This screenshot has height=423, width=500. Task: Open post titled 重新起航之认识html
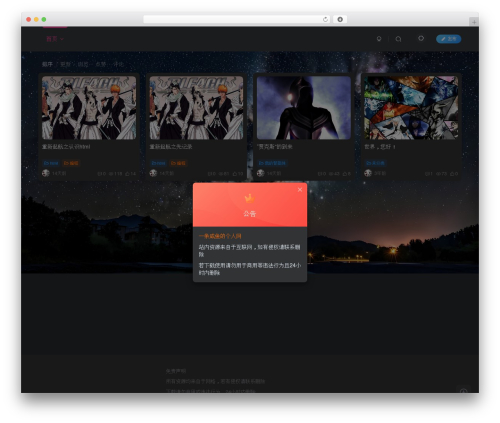pos(66,147)
